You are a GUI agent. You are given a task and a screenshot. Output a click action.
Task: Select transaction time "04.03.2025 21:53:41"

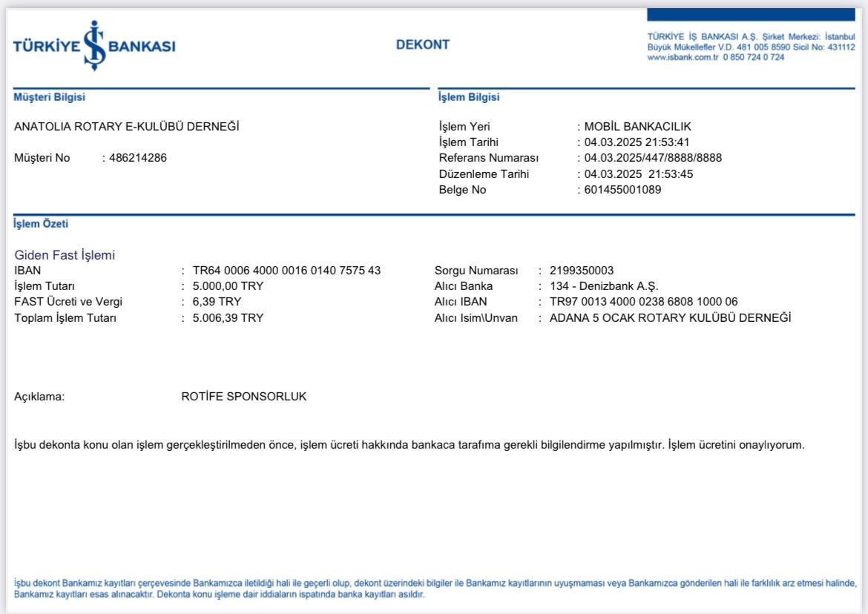click(637, 142)
